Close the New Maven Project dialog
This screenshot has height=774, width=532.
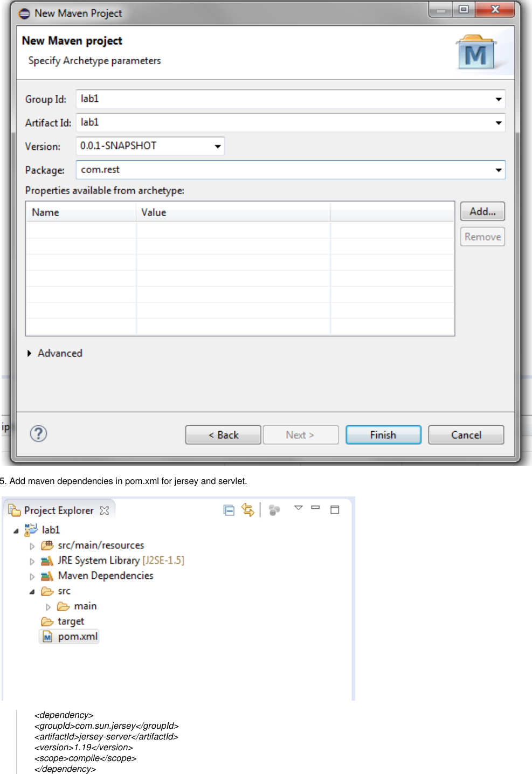tap(495, 10)
